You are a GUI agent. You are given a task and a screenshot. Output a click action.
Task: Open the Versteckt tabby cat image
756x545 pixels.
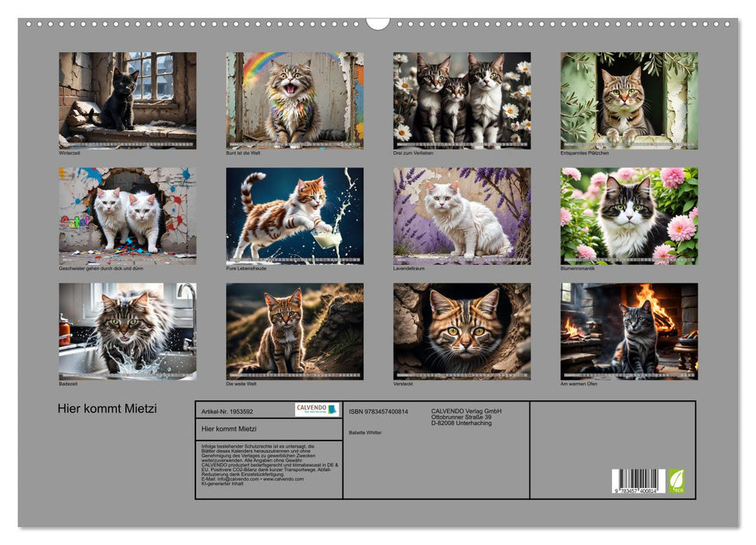click(462, 331)
